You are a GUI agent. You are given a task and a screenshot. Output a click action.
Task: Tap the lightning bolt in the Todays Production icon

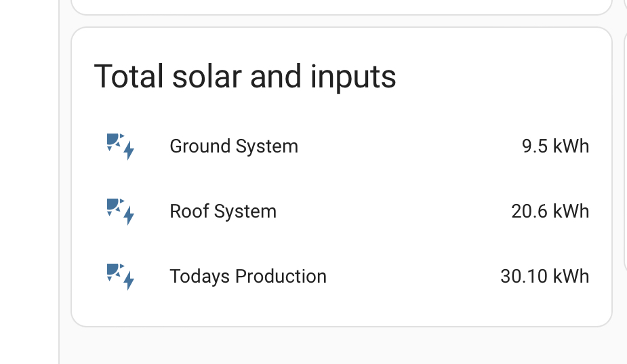tap(129, 281)
